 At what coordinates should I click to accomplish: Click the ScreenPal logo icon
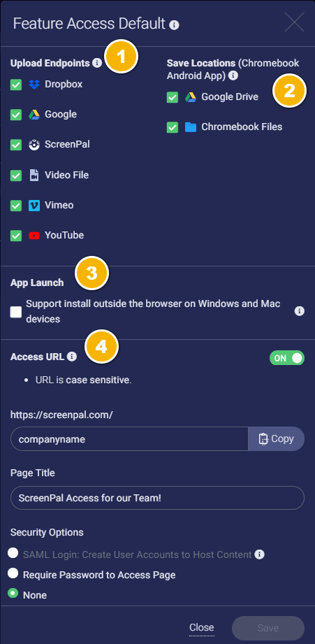(34, 145)
